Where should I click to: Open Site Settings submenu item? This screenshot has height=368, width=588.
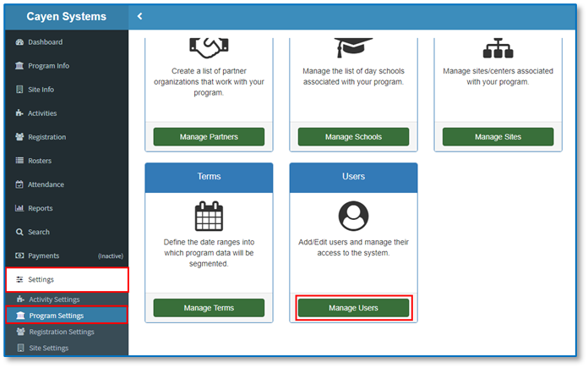[67, 348]
